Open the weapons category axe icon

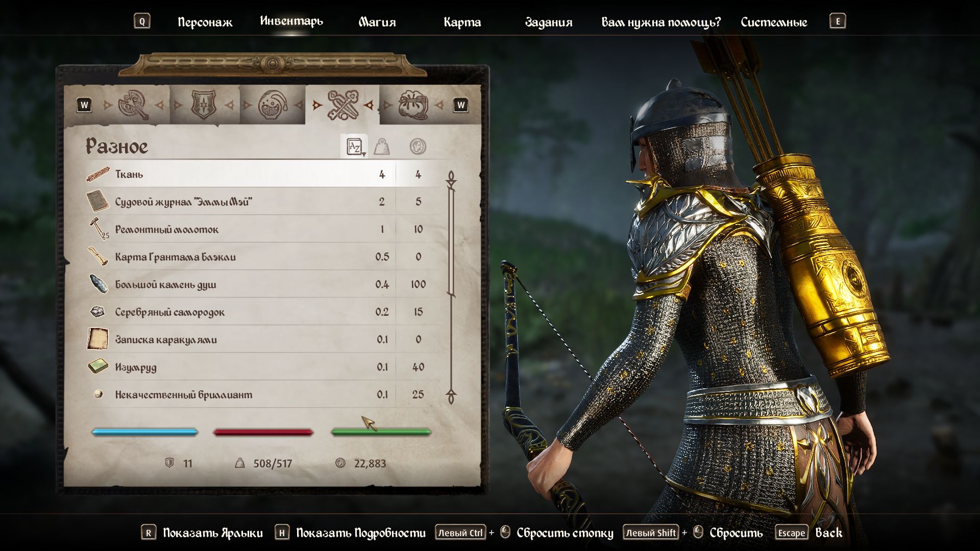(133, 105)
